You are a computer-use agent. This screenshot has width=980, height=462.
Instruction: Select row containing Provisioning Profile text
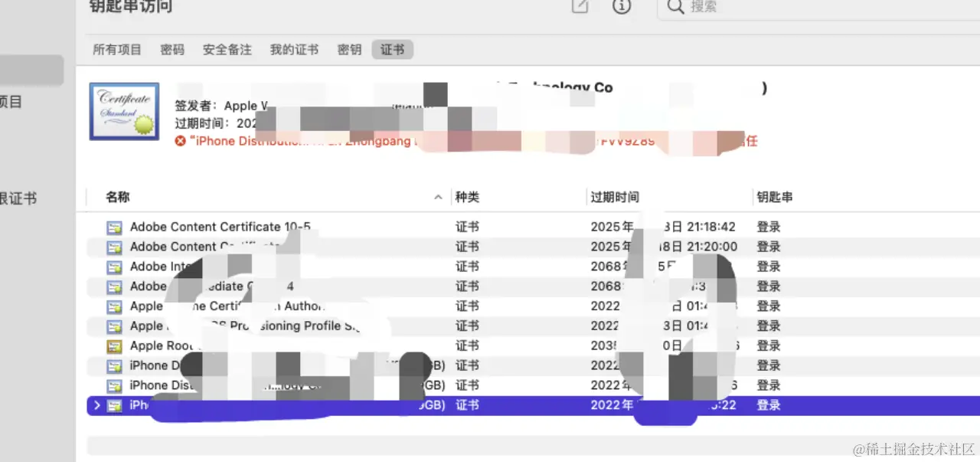533,326
